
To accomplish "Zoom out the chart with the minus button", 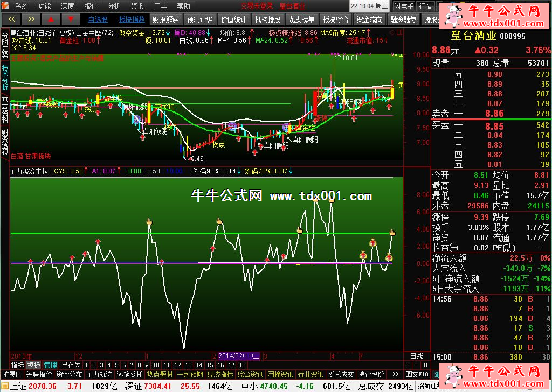I will tap(417, 365).
